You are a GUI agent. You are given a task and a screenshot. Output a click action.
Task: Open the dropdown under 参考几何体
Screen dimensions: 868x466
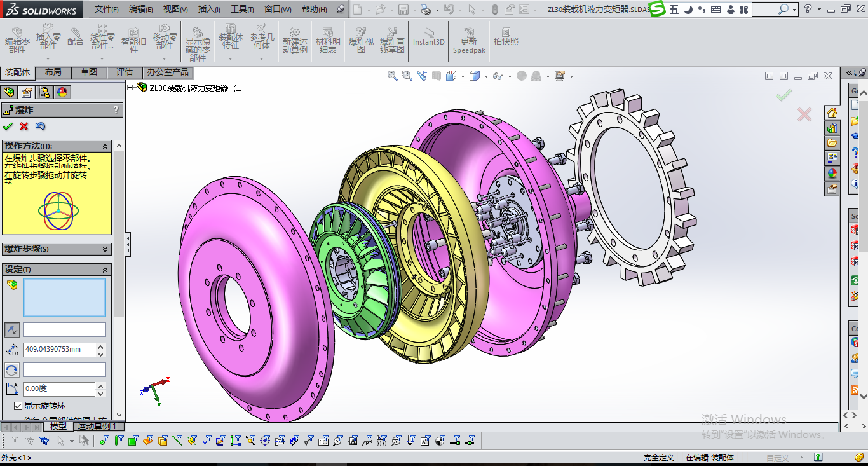261,58
